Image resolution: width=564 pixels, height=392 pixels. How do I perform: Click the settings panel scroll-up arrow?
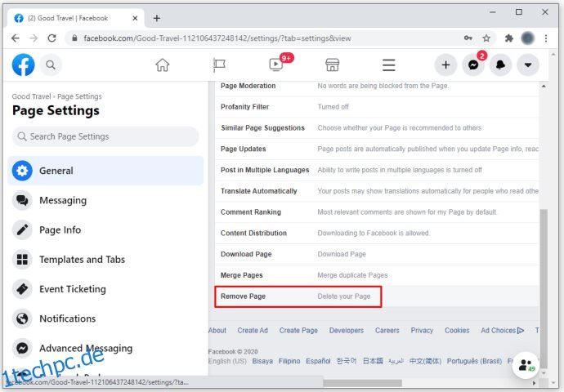coord(544,87)
